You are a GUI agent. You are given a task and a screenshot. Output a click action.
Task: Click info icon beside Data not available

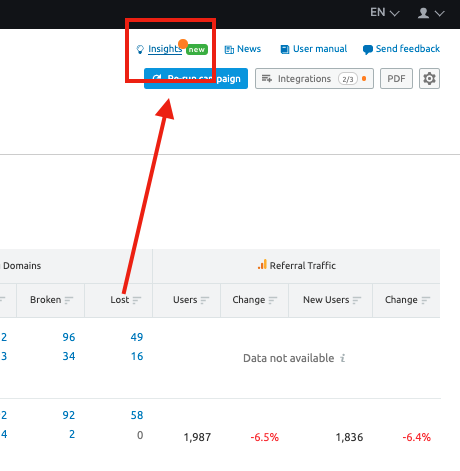point(343,358)
